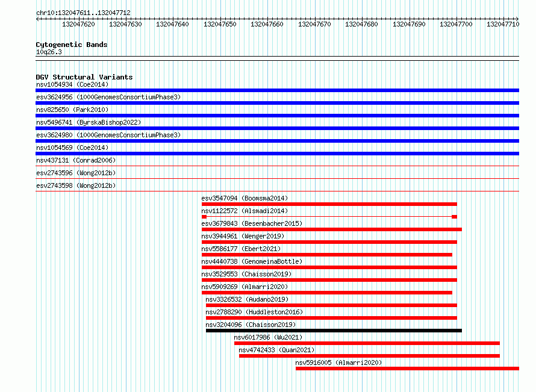Click ruler position 132047680

click(362, 24)
